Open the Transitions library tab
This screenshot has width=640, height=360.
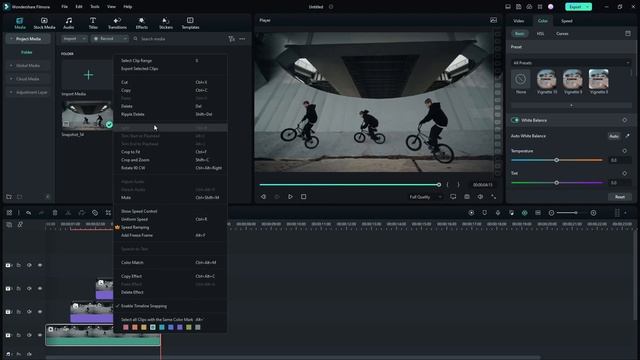click(x=117, y=23)
